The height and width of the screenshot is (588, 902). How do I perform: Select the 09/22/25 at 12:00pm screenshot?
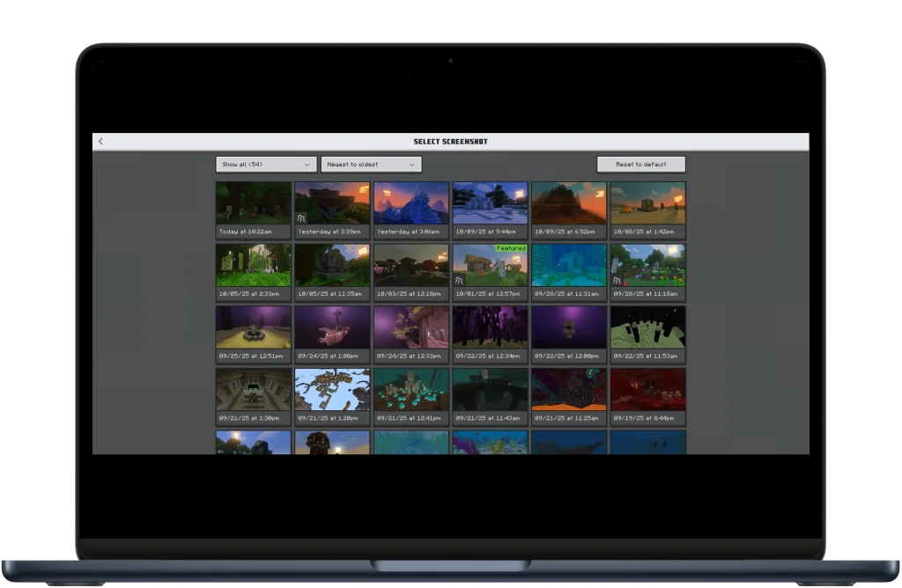click(569, 334)
